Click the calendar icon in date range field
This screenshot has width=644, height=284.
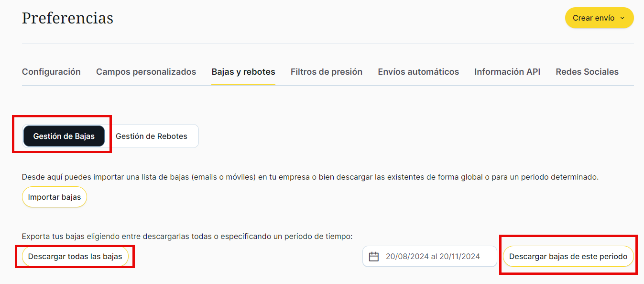click(x=374, y=257)
